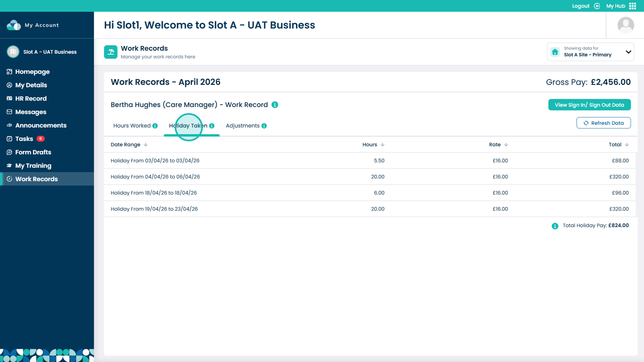Sort by Rate column arrow

coord(506,145)
